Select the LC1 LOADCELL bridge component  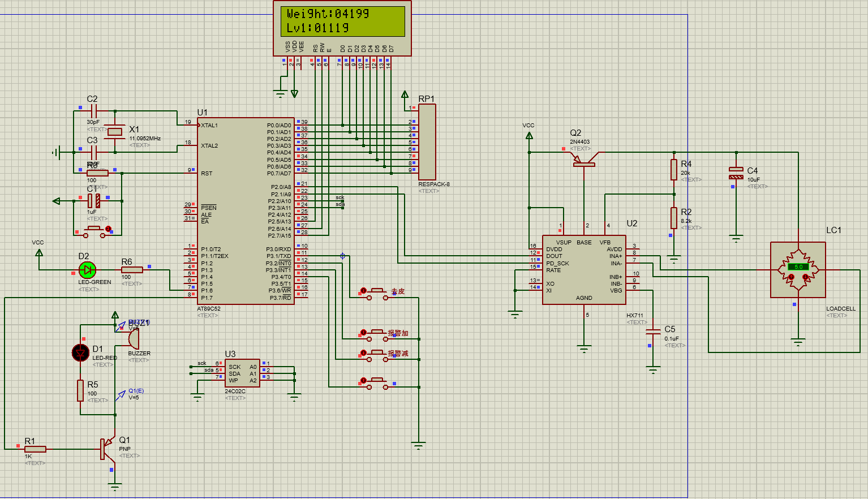click(798, 269)
